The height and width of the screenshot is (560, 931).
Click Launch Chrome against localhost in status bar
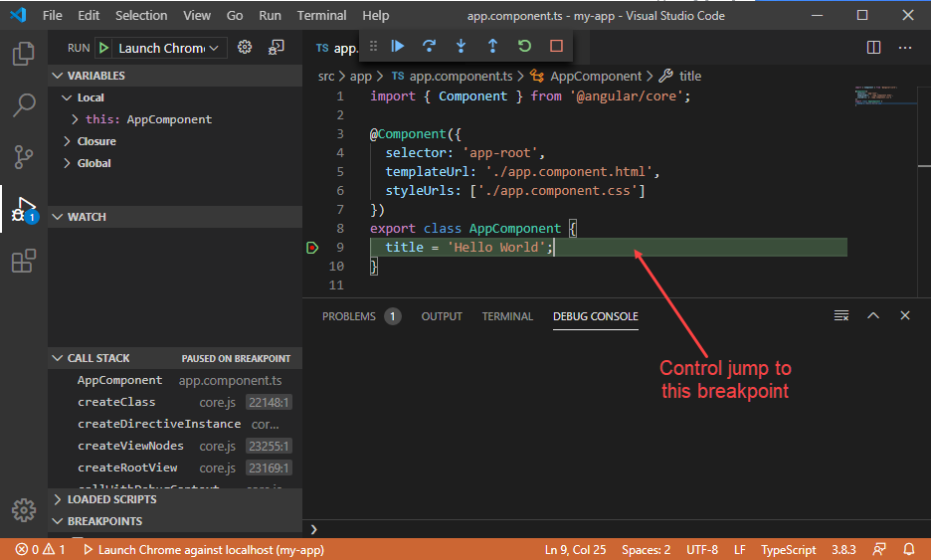pos(204,549)
